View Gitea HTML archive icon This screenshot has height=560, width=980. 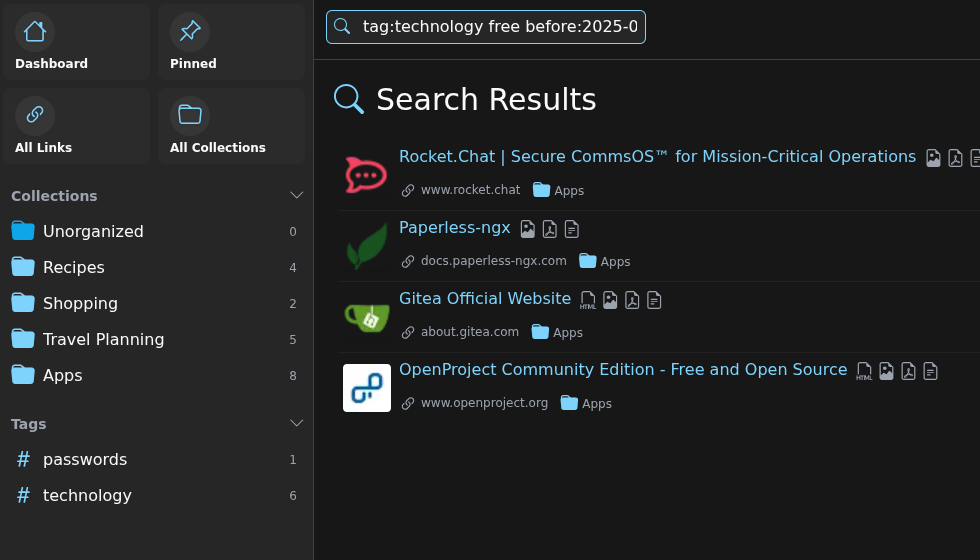pyautogui.click(x=588, y=301)
